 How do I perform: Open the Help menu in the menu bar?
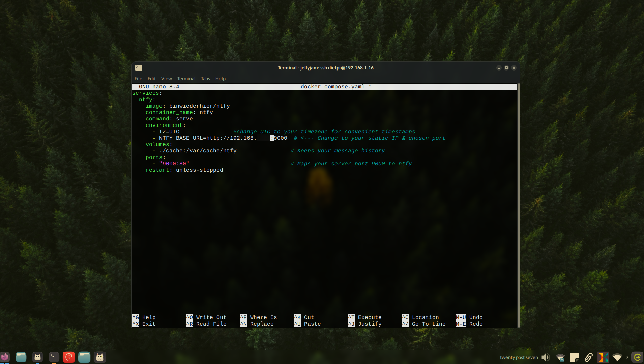tap(221, 79)
